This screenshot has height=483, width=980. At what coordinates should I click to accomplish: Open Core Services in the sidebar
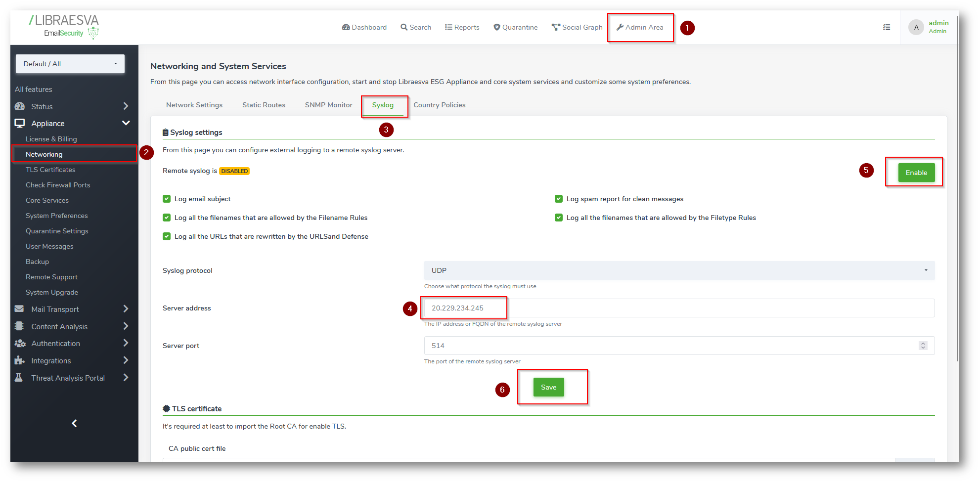47,200
